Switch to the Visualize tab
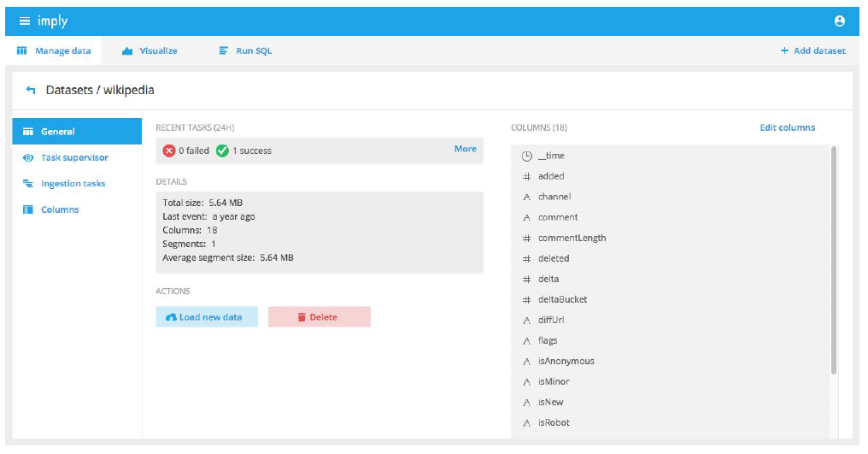The image size is (868, 454). 150,51
